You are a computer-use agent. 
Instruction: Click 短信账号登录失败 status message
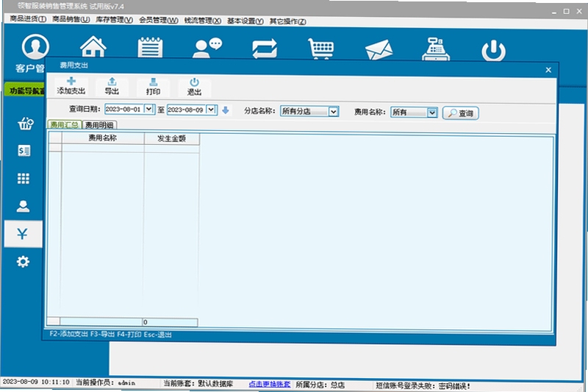coord(423,385)
